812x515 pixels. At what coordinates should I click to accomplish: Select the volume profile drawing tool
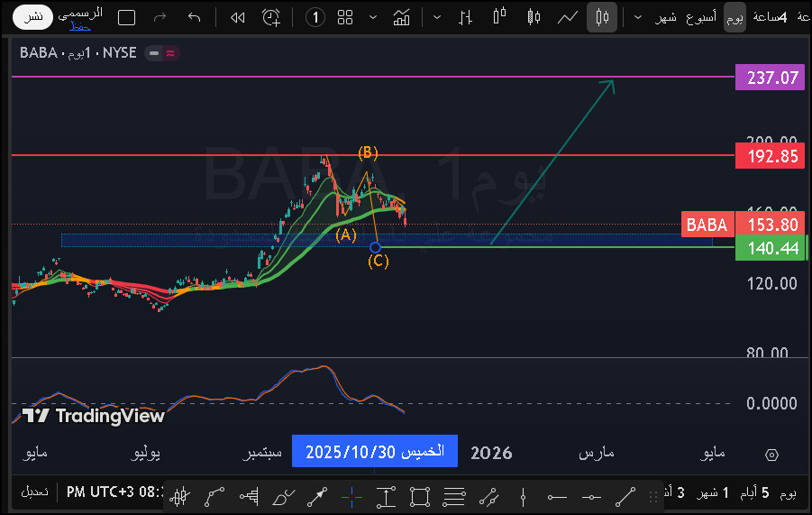pyautogui.click(x=249, y=496)
